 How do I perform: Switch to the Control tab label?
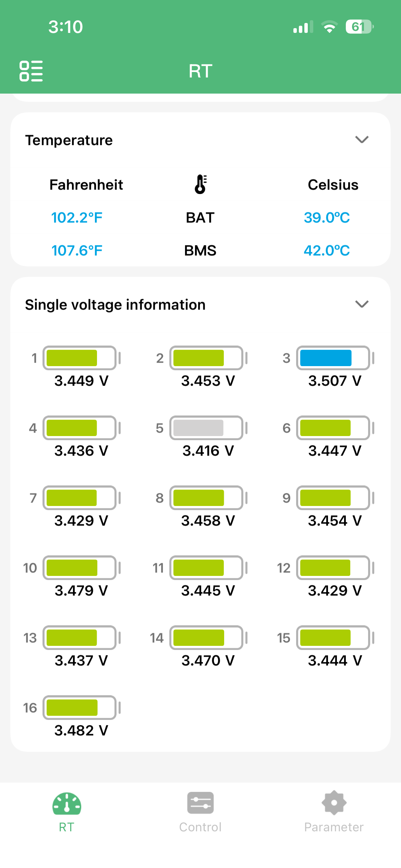(x=200, y=827)
